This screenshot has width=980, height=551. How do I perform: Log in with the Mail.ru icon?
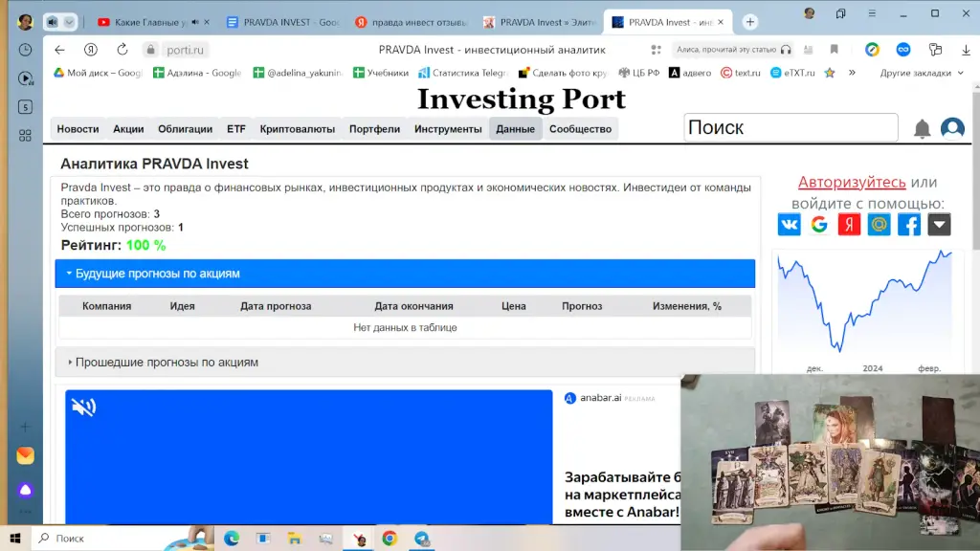click(879, 224)
